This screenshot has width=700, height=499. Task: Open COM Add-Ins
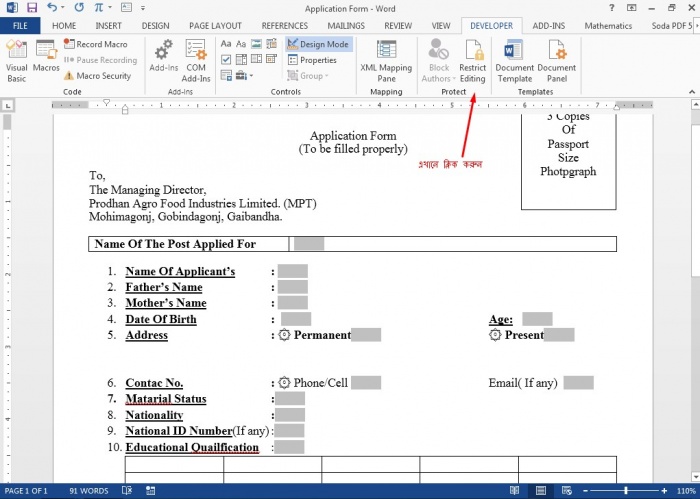click(196, 61)
